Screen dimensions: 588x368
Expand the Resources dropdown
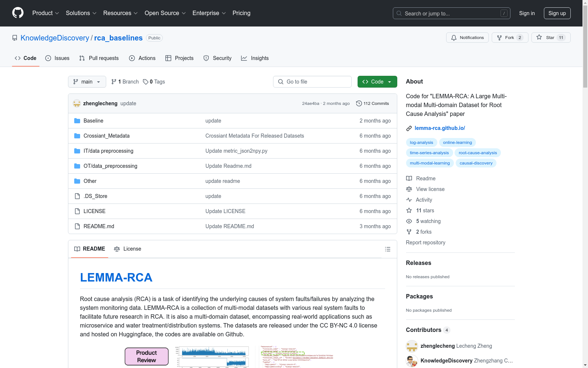(121, 13)
